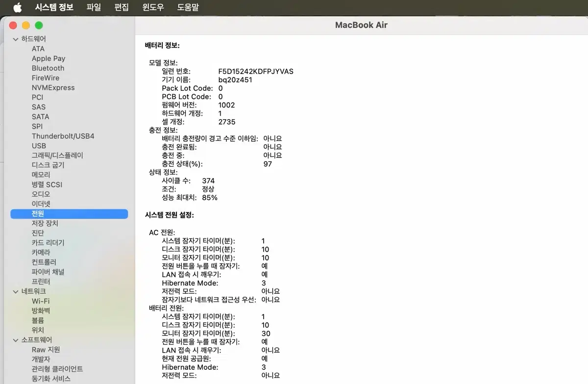Select 그래픽/디스플레이 in the sidebar
The image size is (588, 384).
pyautogui.click(x=57, y=155)
